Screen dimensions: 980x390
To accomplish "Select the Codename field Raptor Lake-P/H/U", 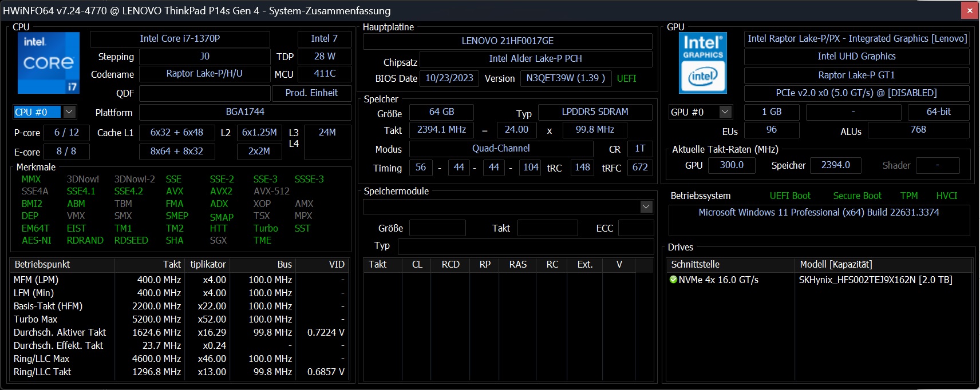I will point(204,74).
